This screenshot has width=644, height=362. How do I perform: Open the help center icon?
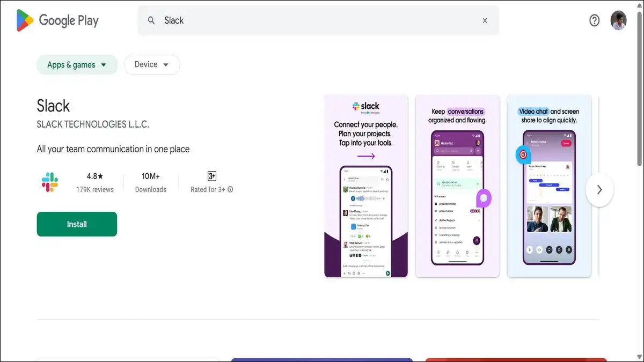point(594,20)
